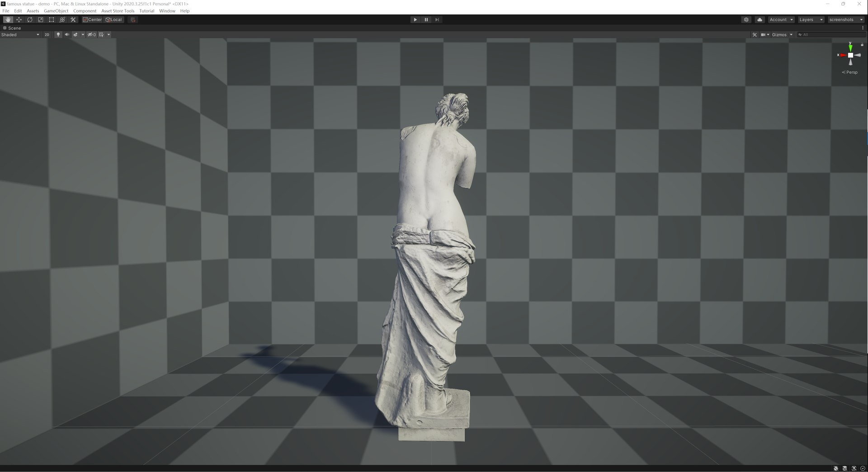Viewport: 868px width, 472px height.
Task: Open the Shaded draw mode dropdown
Action: pyautogui.click(x=20, y=35)
